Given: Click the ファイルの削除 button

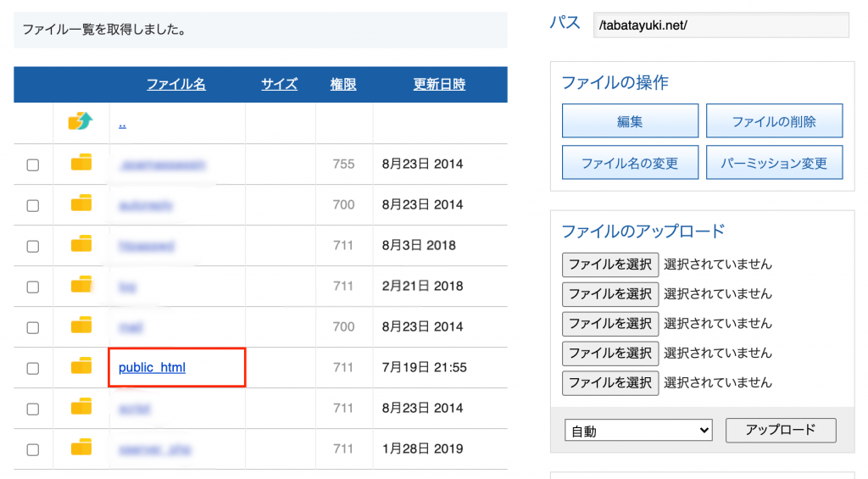Looking at the screenshot, I should click(x=775, y=120).
